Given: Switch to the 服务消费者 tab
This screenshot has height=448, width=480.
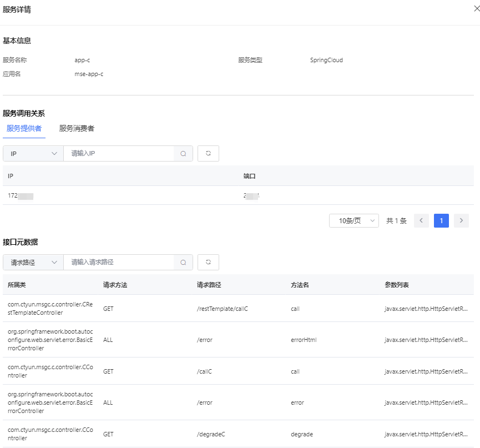Looking at the screenshot, I should click(77, 128).
